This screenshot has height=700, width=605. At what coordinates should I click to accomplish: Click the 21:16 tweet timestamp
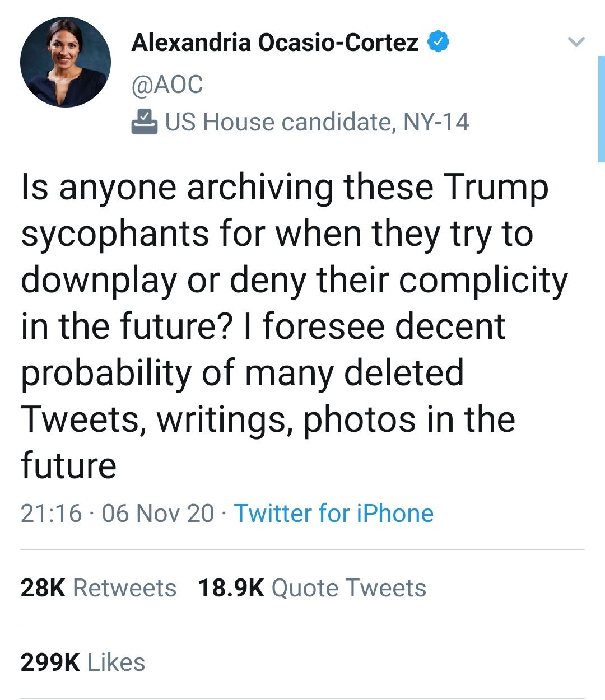[x=51, y=513]
